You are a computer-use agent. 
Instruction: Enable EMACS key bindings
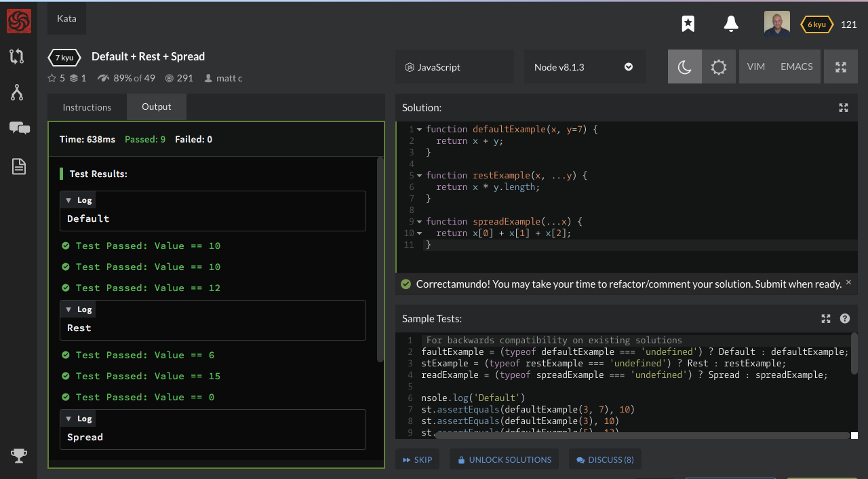coord(797,66)
